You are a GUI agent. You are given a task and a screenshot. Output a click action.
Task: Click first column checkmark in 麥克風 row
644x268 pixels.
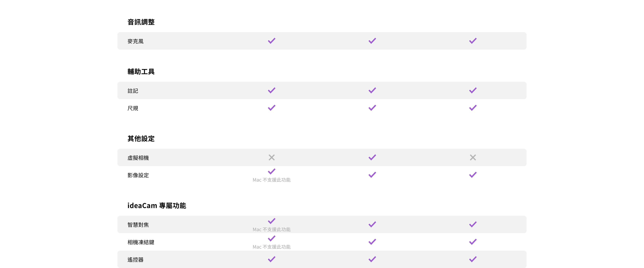tap(272, 41)
